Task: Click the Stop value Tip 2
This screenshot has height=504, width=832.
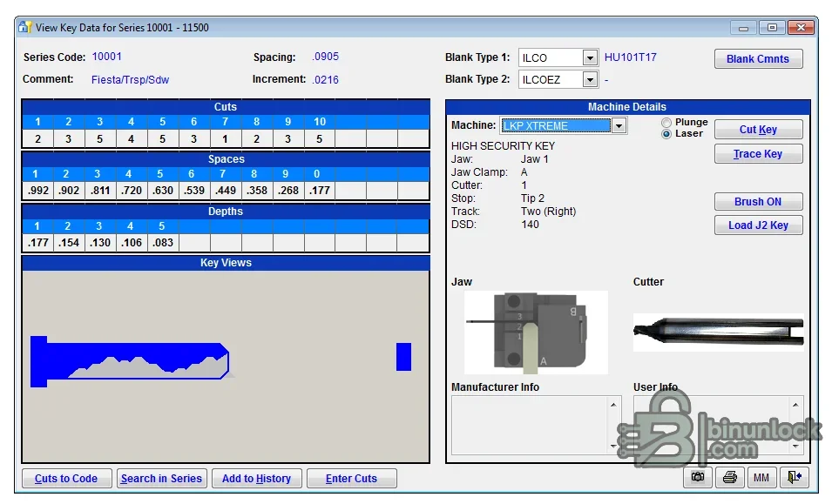Action: point(532,198)
